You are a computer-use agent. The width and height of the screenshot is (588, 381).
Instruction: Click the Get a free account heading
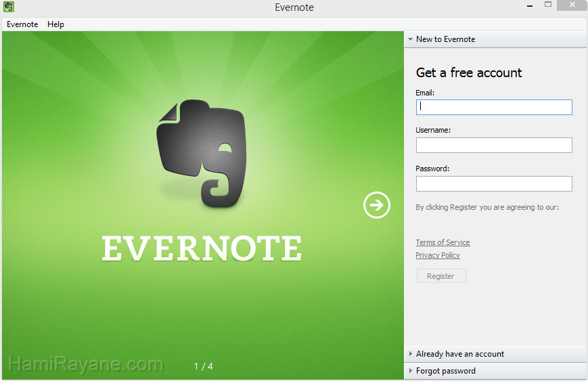pyautogui.click(x=469, y=72)
